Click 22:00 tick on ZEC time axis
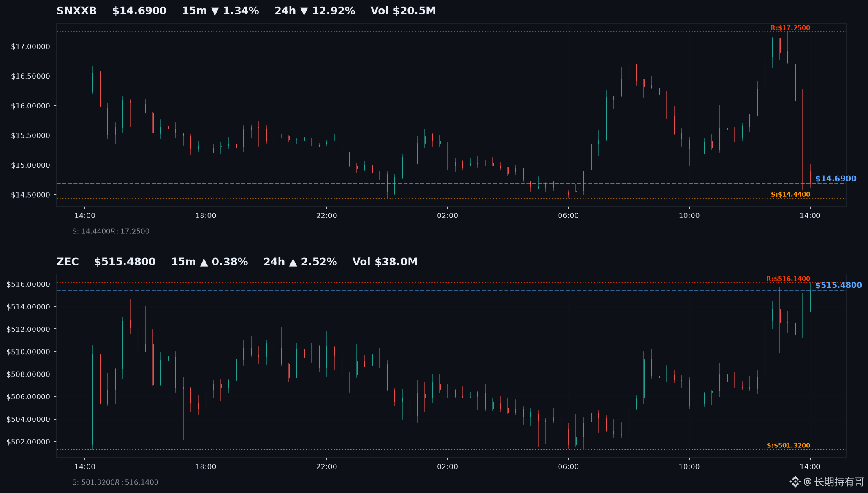 click(x=327, y=467)
